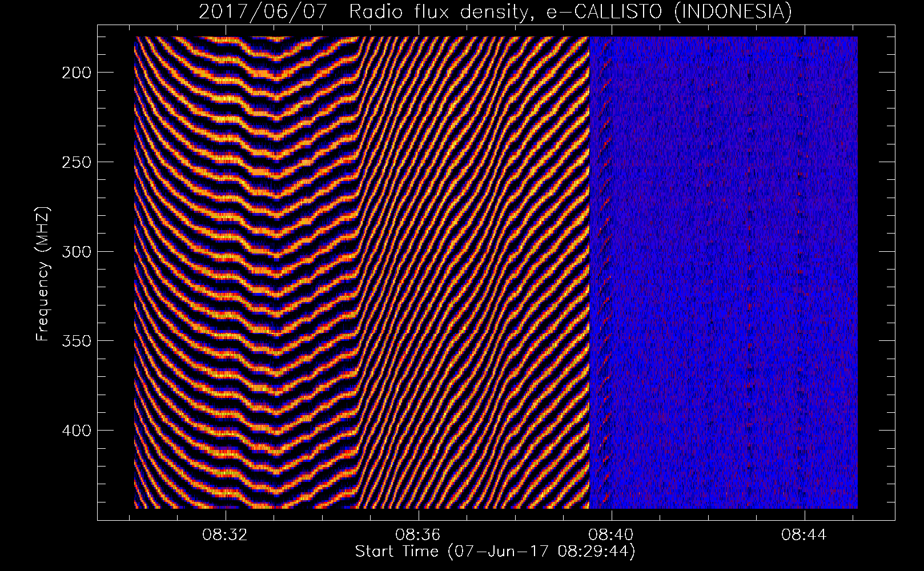
Task: Click the 300 frequency tick label
Action: click(x=76, y=252)
